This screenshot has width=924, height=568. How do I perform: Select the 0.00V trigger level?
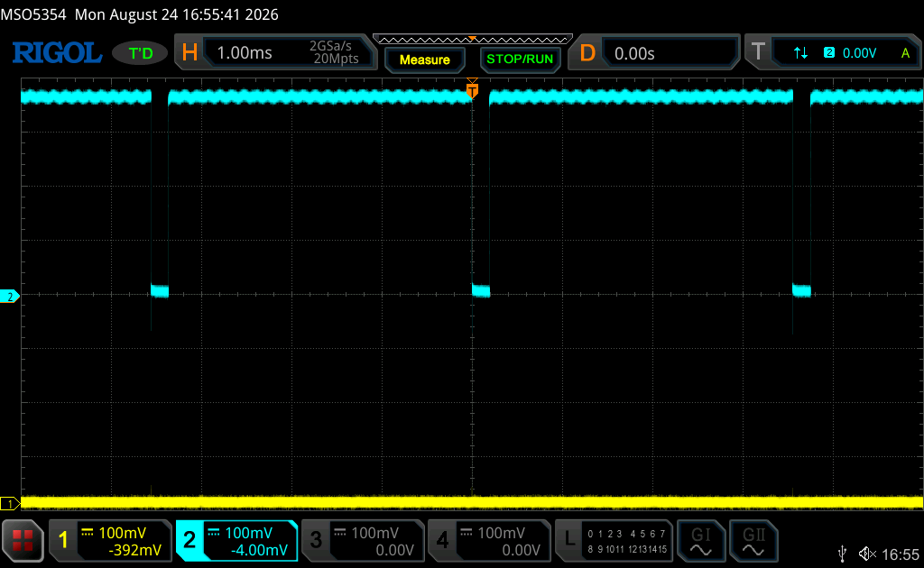point(859,53)
